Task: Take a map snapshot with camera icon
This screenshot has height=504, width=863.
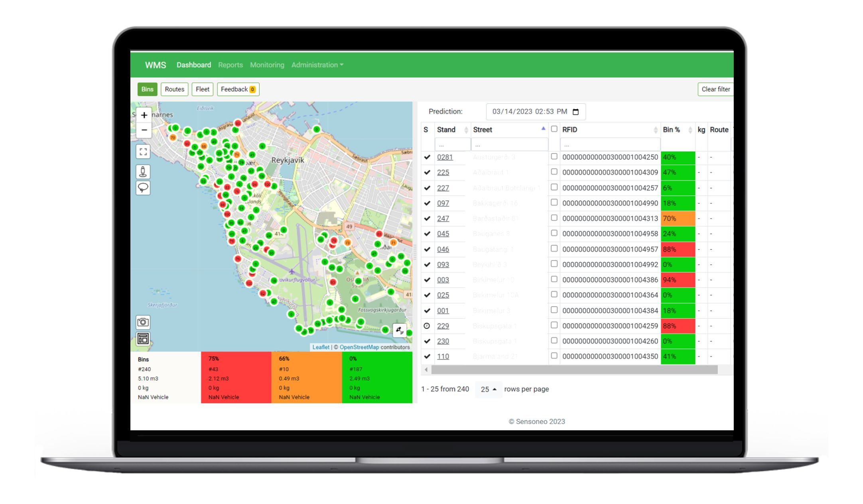Action: 143,322
